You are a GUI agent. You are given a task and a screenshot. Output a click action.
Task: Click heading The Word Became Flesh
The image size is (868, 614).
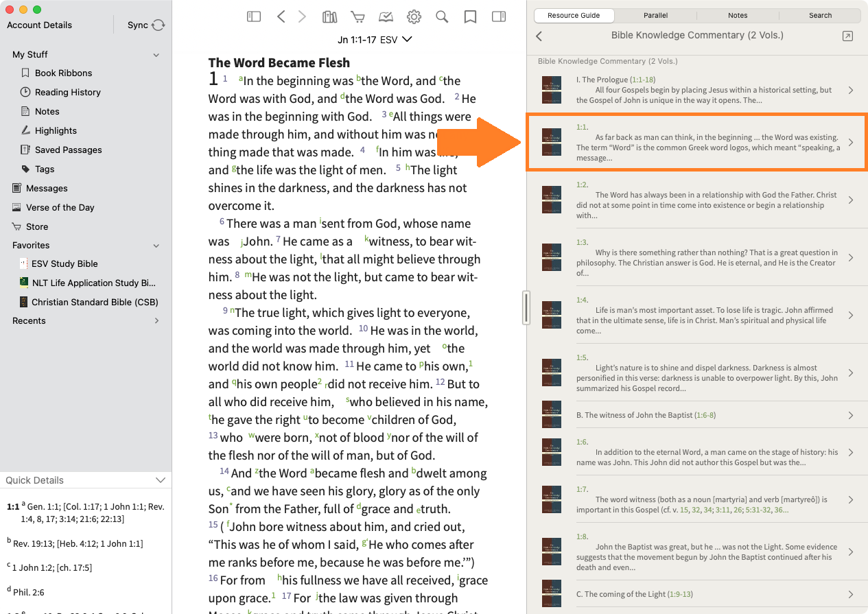coord(279,63)
